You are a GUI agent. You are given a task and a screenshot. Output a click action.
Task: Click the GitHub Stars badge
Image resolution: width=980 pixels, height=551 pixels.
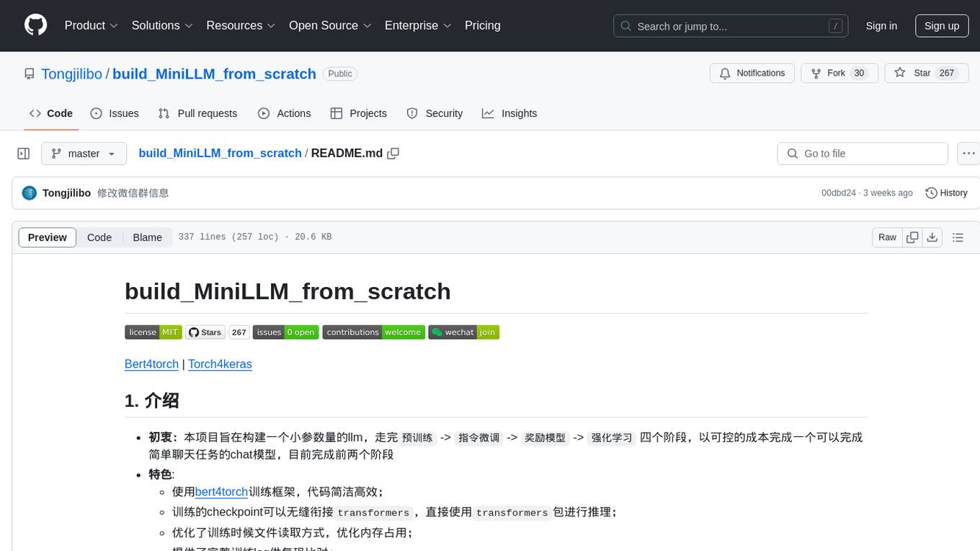205,332
